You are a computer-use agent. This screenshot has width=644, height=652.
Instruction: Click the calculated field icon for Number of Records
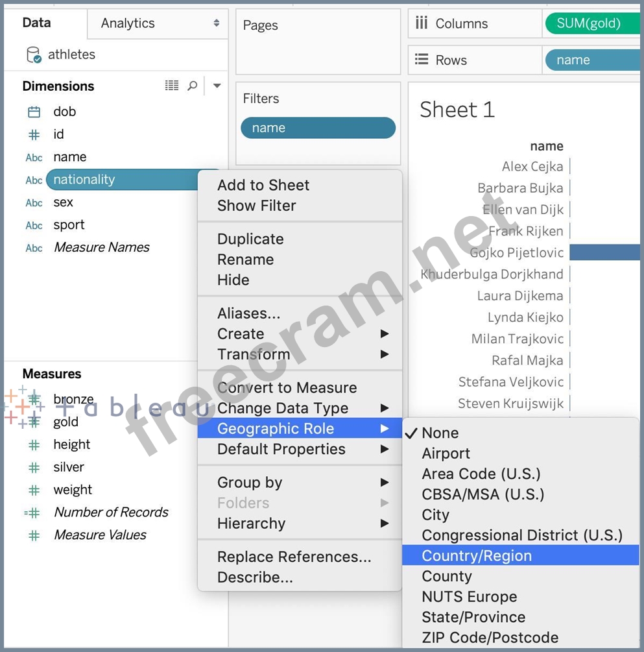coord(32,513)
